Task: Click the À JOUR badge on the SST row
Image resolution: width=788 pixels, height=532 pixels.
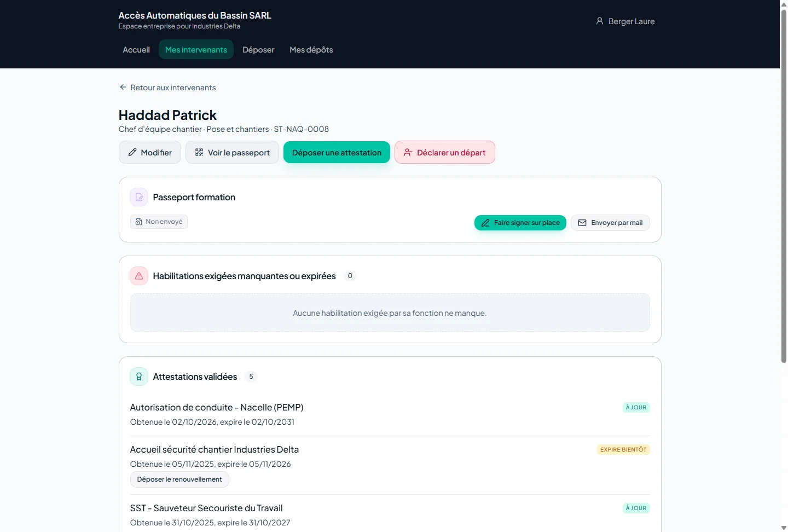Action: click(636, 508)
